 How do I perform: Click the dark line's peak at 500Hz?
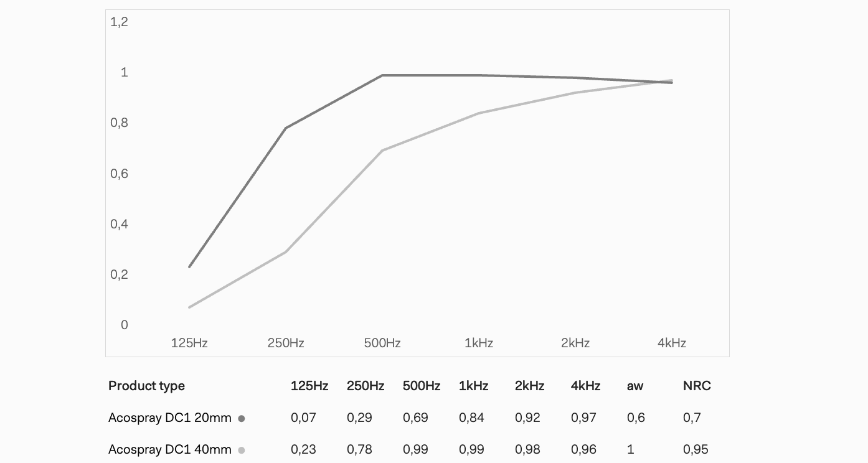[382, 75]
